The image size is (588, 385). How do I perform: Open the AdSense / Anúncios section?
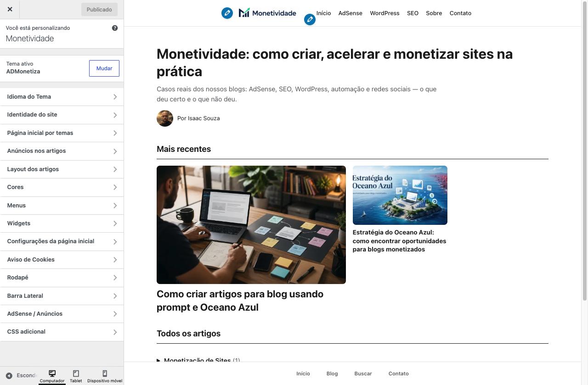click(62, 314)
